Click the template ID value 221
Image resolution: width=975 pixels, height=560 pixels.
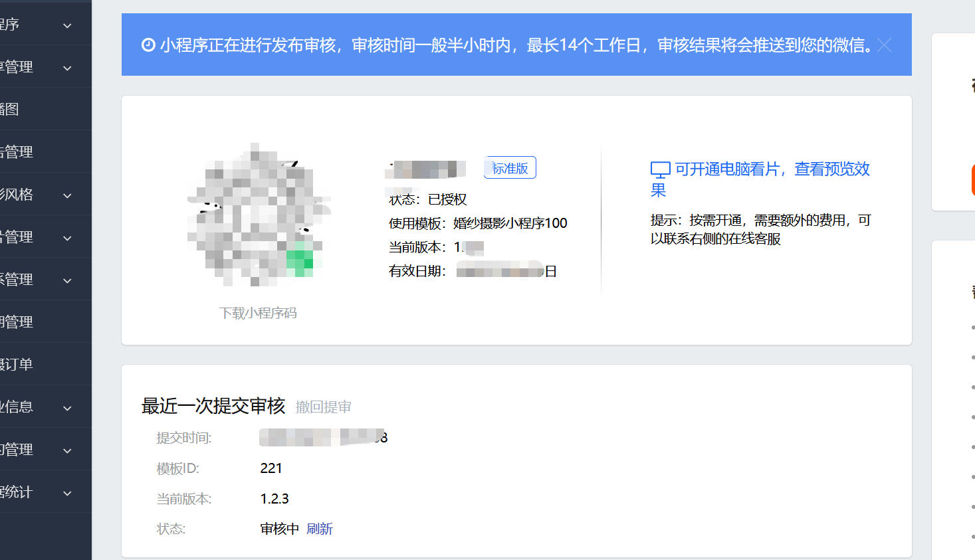tap(271, 468)
